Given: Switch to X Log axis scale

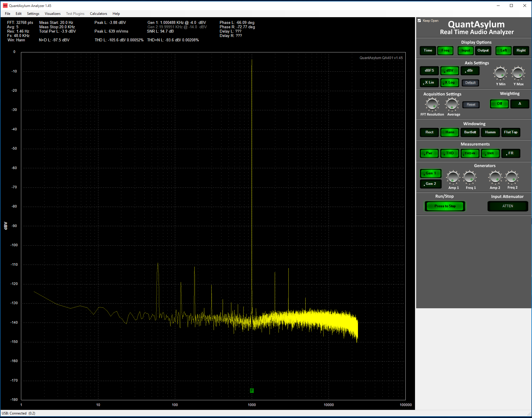Looking at the screenshot, I should coord(450,82).
